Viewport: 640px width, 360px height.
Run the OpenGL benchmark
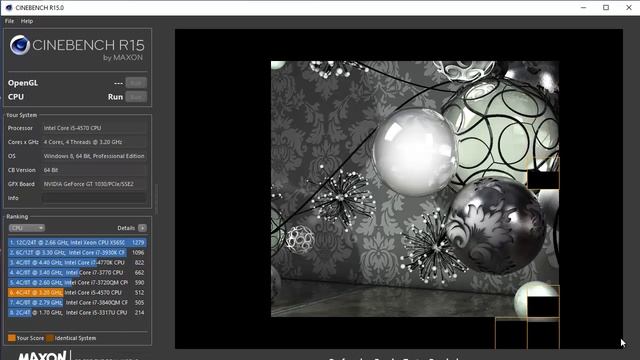(136, 83)
